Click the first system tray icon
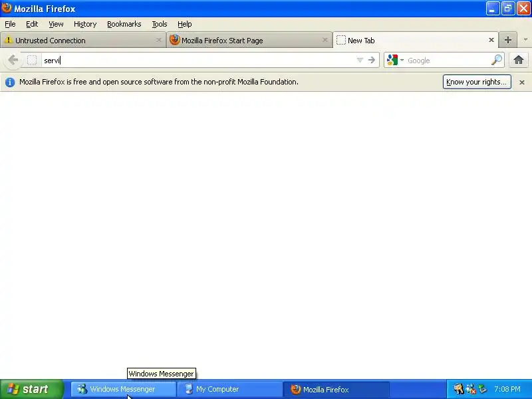This screenshot has width=532, height=399. tap(458, 389)
